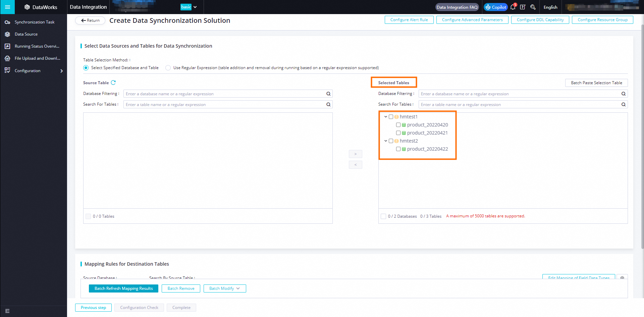Open the help question-mark icon
The width and height of the screenshot is (644, 317).
[x=523, y=7]
